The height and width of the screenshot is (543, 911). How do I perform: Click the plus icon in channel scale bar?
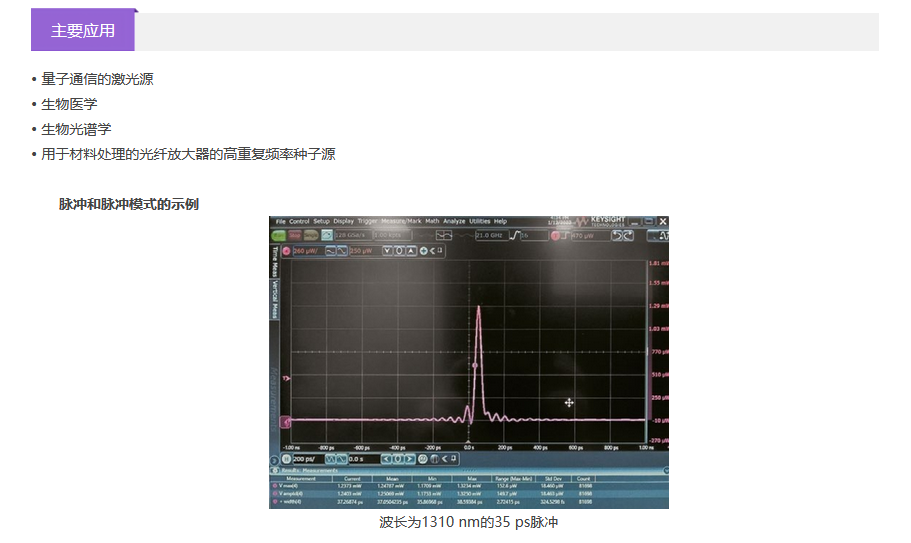[423, 250]
